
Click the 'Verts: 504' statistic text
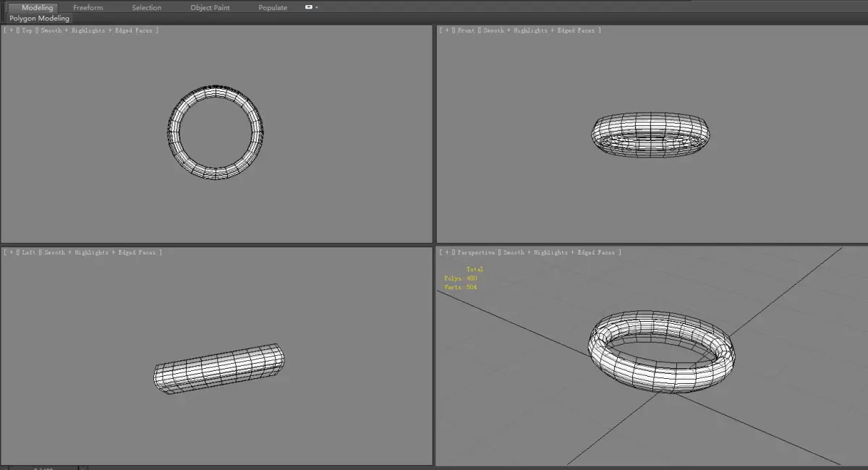pyautogui.click(x=461, y=287)
